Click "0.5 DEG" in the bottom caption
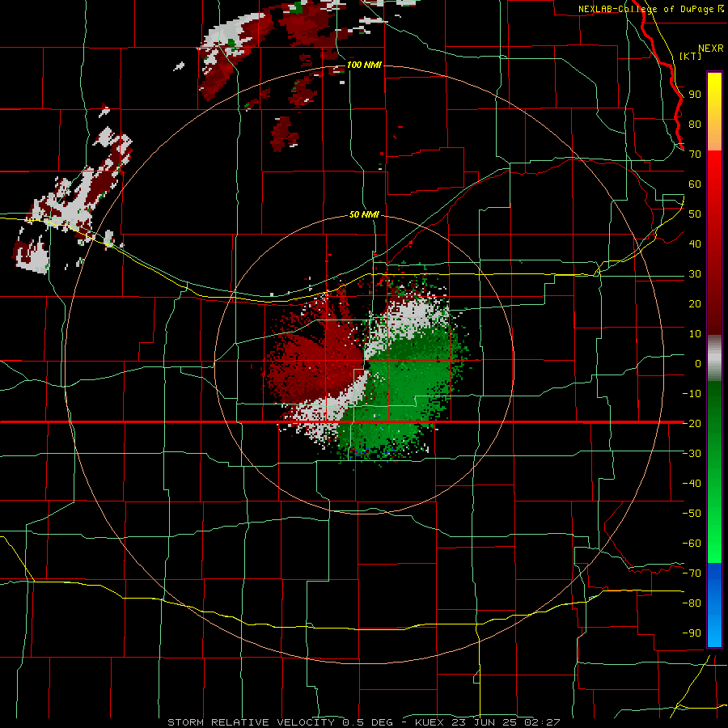 point(368,722)
